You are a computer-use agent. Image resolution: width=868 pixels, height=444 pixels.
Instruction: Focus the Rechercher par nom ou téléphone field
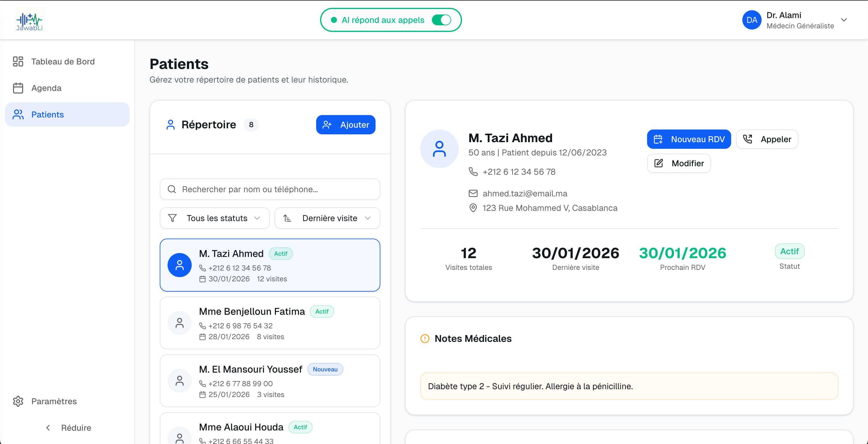(x=270, y=189)
